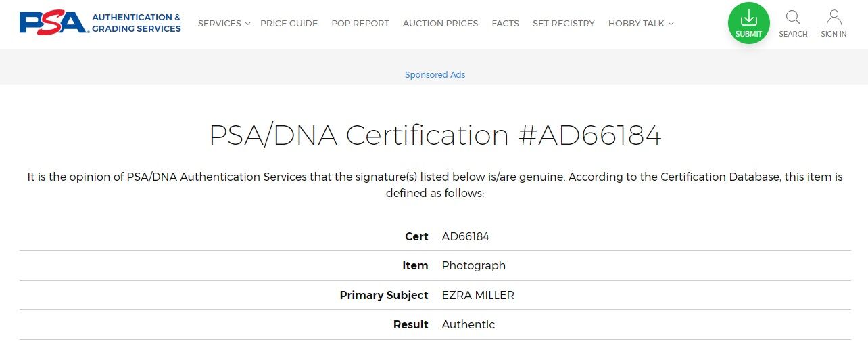868x354 pixels.
Task: Click the Item value Photograph
Action: click(473, 265)
